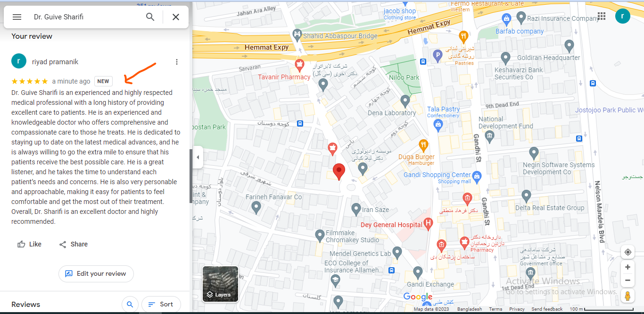Viewport: 644px width, 314px height.
Task: Click the Bangladesh region link
Action: click(470, 309)
